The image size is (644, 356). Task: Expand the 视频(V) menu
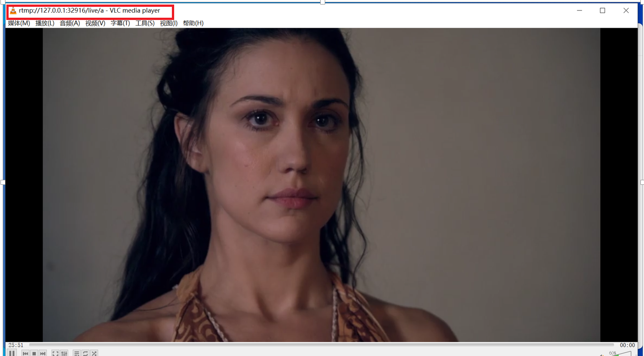pyautogui.click(x=95, y=23)
